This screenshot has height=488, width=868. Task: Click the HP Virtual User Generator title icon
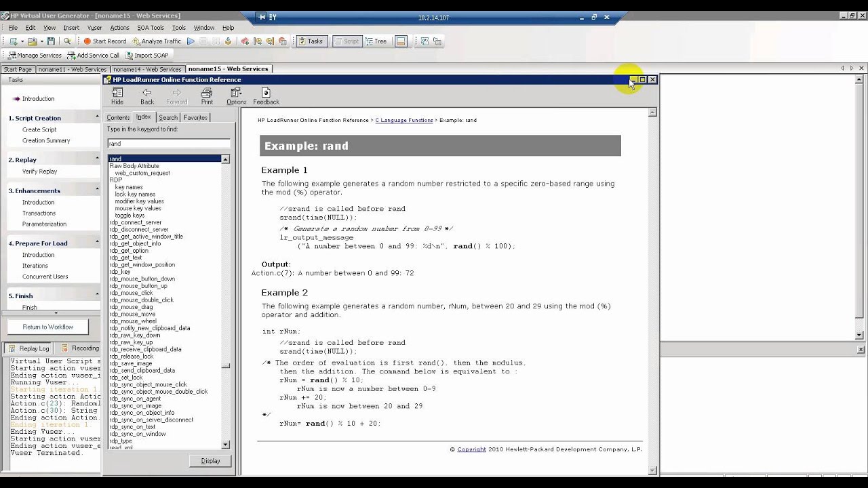tap(5, 16)
